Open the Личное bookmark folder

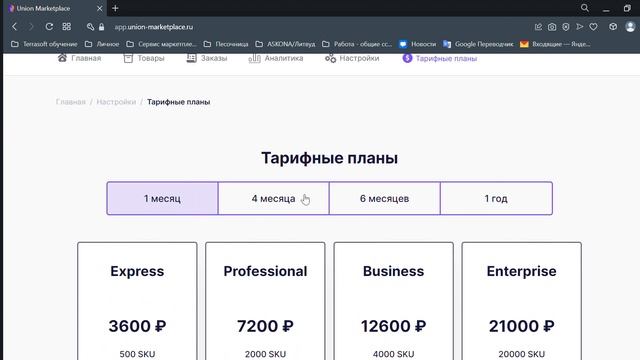(x=102, y=44)
